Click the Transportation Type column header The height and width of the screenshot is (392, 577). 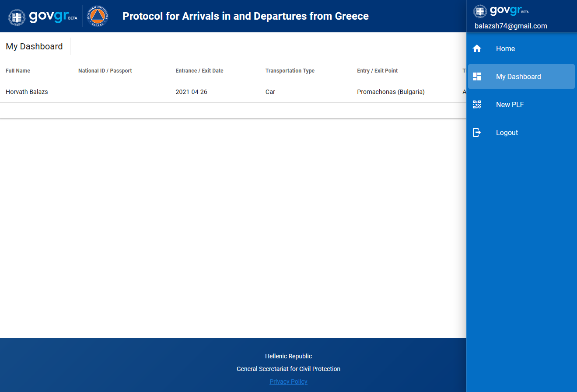[x=290, y=71]
